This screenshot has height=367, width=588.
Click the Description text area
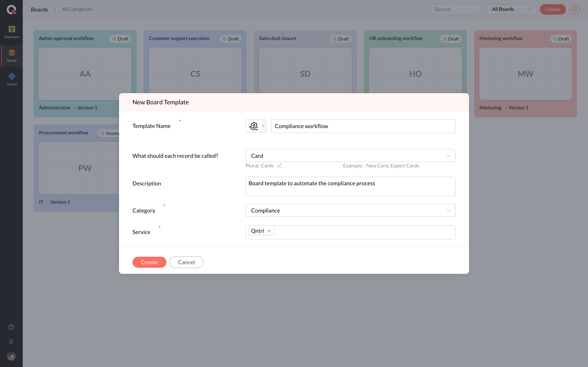(350, 186)
